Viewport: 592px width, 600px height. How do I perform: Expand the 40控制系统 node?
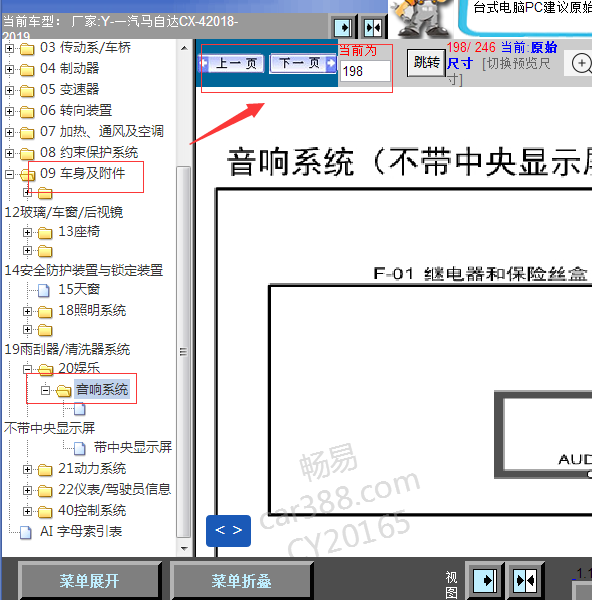pos(27,512)
